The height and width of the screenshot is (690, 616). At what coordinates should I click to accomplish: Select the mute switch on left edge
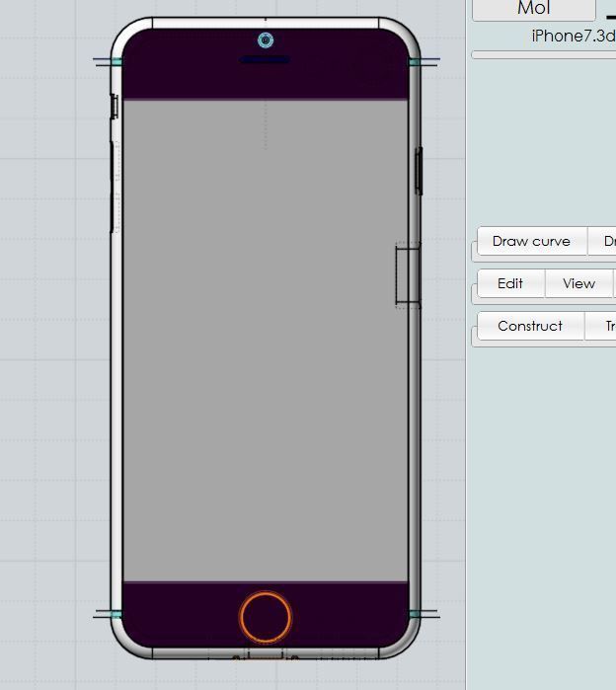pyautogui.click(x=114, y=106)
